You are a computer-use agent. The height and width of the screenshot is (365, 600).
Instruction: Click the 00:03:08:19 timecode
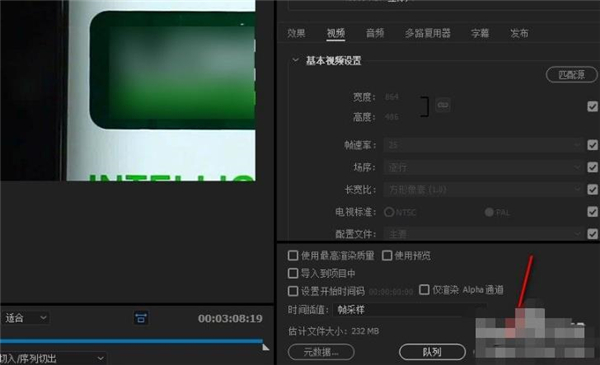coord(230,318)
